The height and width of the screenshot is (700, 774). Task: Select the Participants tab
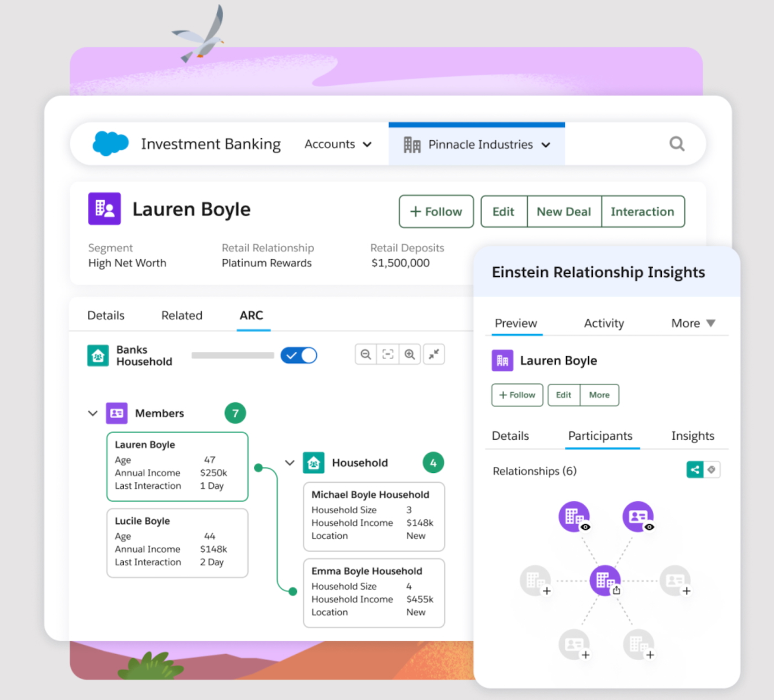click(x=600, y=436)
